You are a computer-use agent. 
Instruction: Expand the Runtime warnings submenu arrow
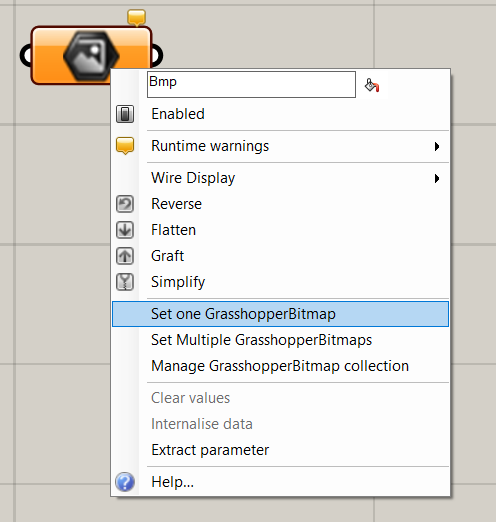pos(437,146)
